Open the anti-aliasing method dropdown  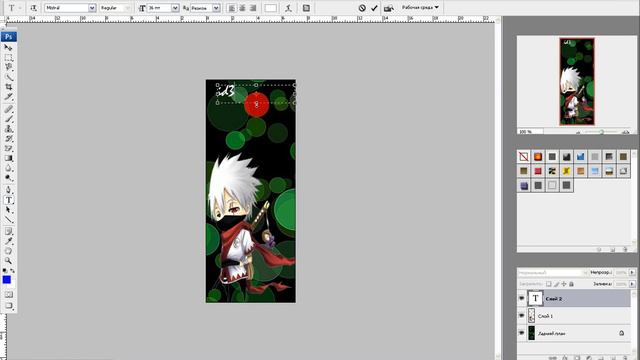[216, 8]
